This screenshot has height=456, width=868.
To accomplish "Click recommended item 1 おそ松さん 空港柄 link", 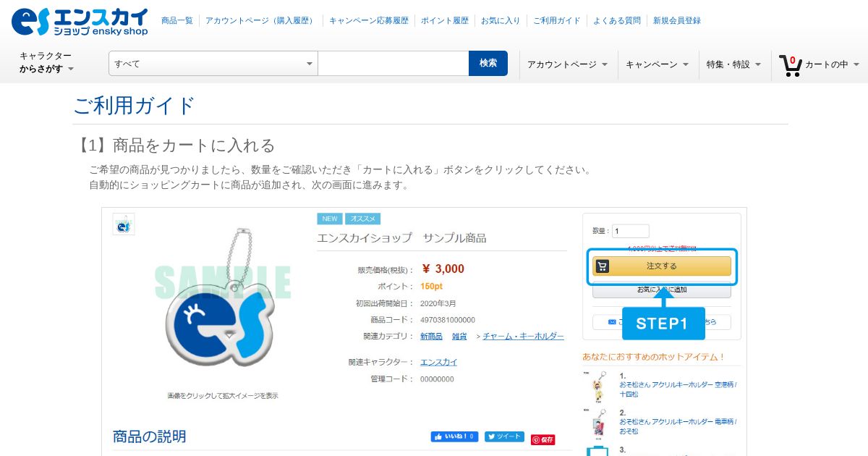I will pos(678,389).
